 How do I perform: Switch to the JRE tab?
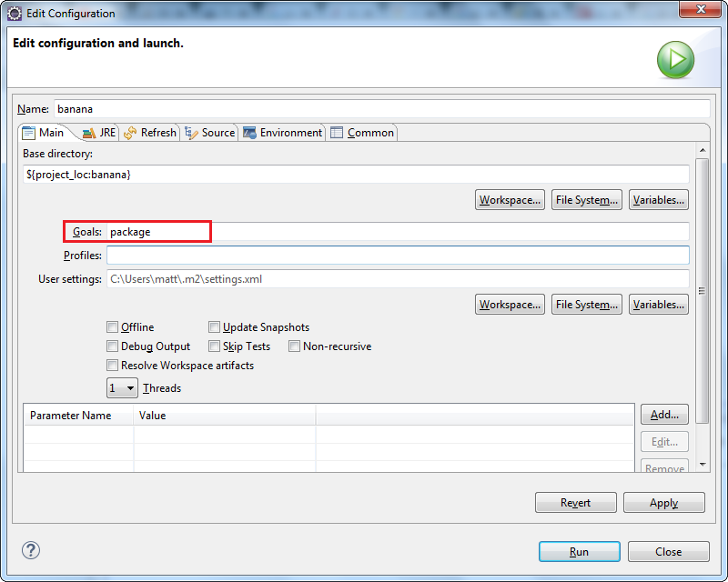(x=98, y=133)
